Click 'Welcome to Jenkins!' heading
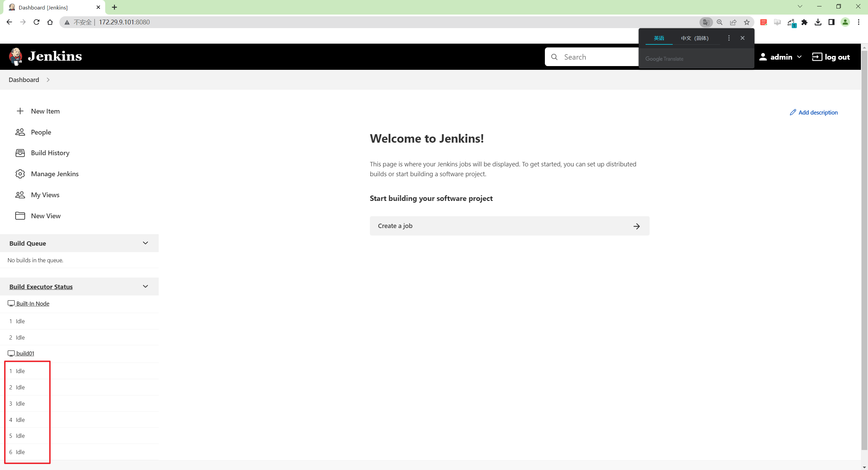This screenshot has height=470, width=868. [427, 139]
